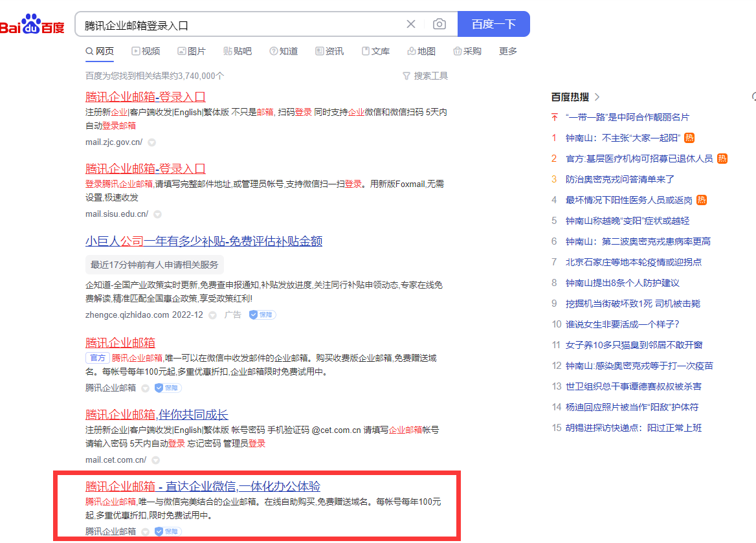Open hot search 北京石家庄等地本轮疫情或迎拐点
Viewport: 756px width, 543px height.
point(634,262)
